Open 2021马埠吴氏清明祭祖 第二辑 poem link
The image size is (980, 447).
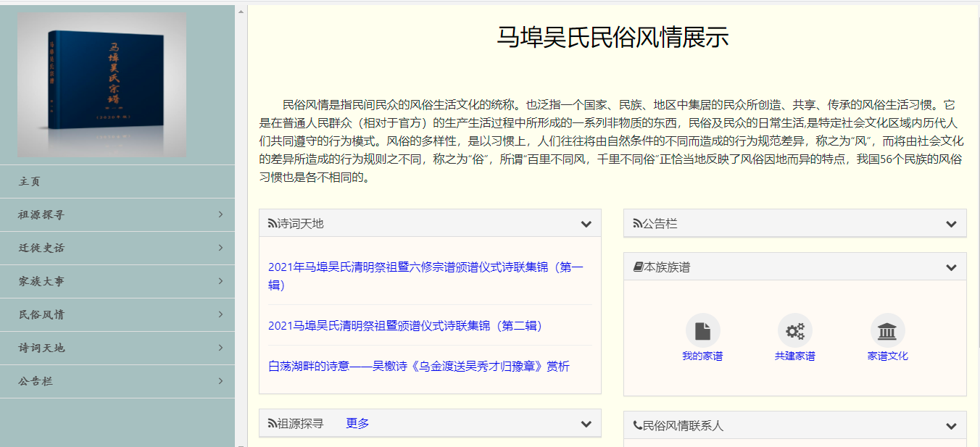405,326
